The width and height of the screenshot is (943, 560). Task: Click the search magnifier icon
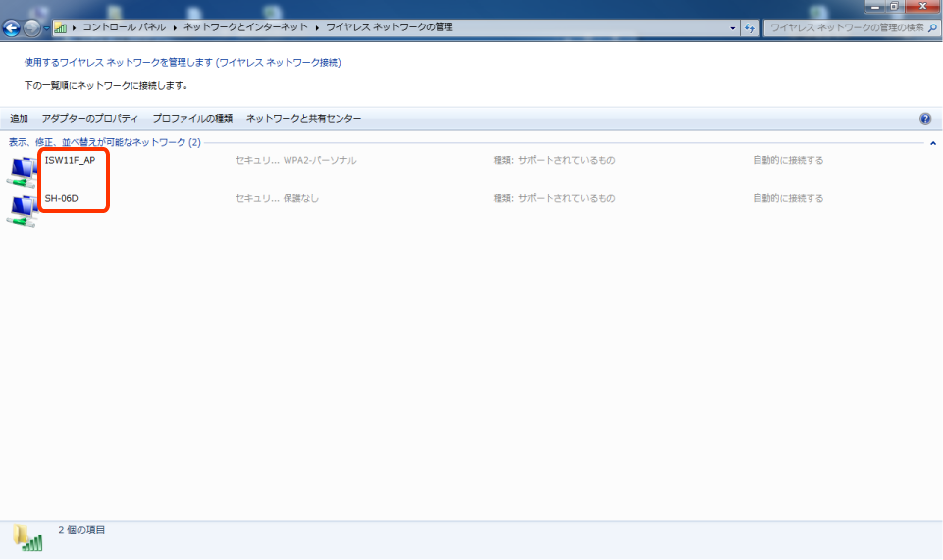point(932,27)
